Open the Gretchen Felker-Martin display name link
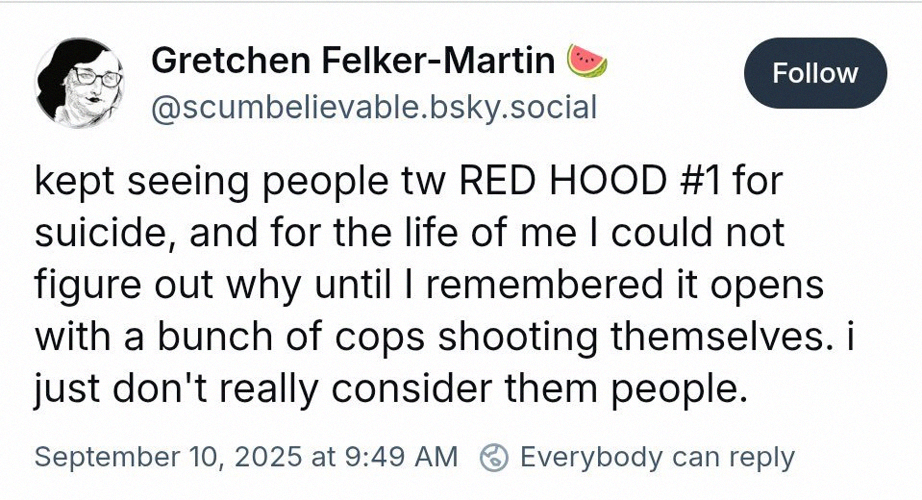The width and height of the screenshot is (922, 500). [353, 61]
